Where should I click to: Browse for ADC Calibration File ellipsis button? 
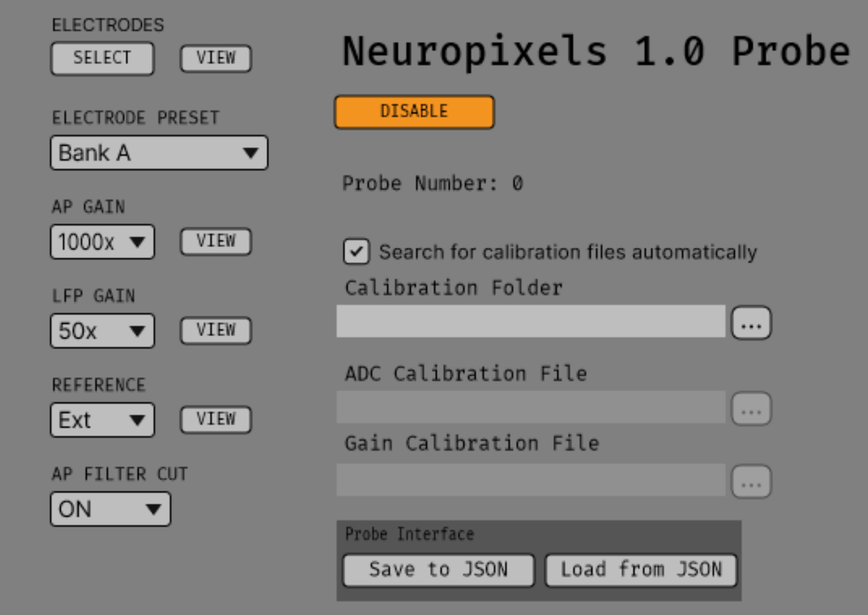pyautogui.click(x=751, y=409)
